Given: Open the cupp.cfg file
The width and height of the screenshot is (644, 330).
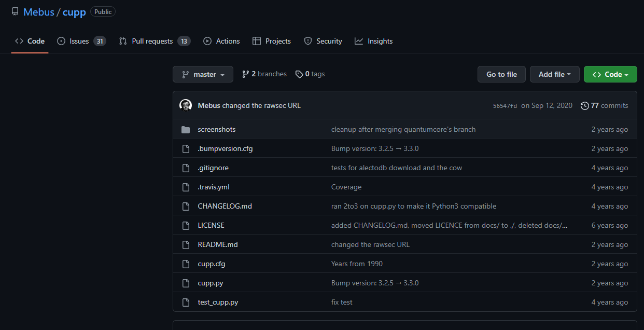Looking at the screenshot, I should [212, 264].
